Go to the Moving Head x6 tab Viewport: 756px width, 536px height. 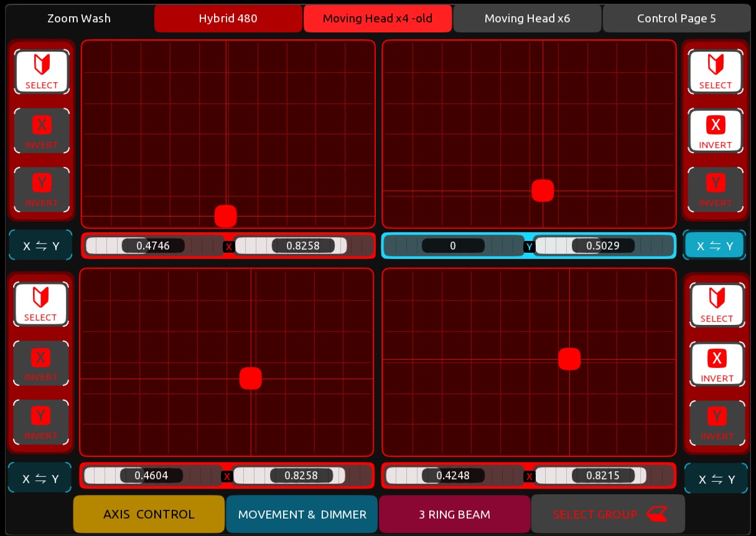tap(527, 19)
